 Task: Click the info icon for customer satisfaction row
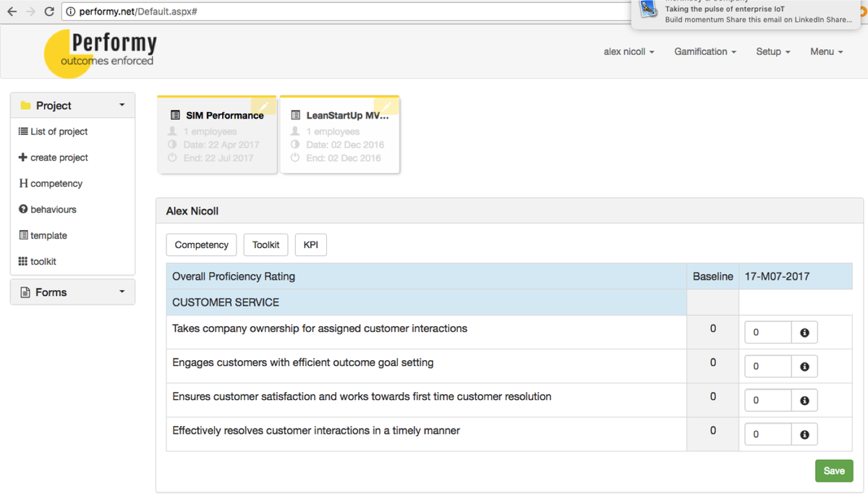click(804, 401)
